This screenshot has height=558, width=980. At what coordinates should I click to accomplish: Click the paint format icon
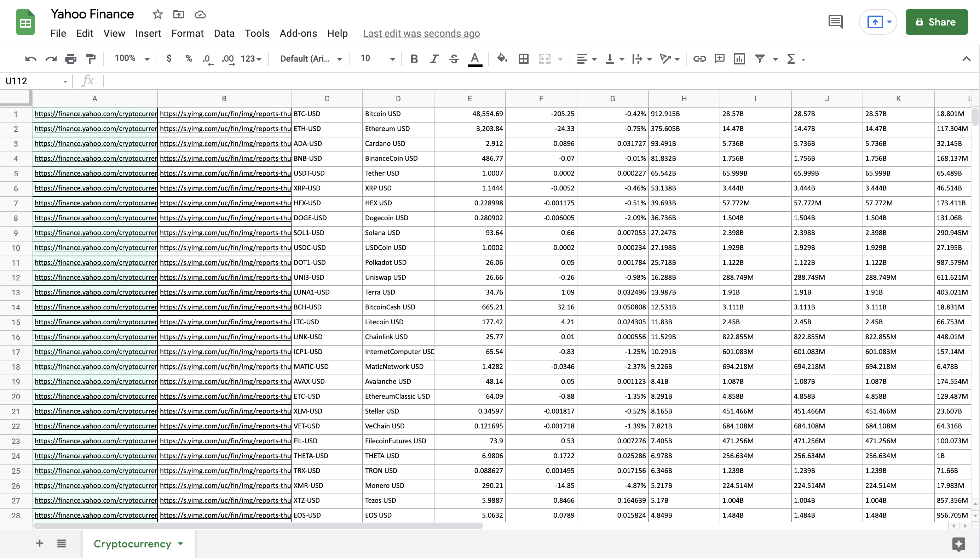(x=91, y=59)
